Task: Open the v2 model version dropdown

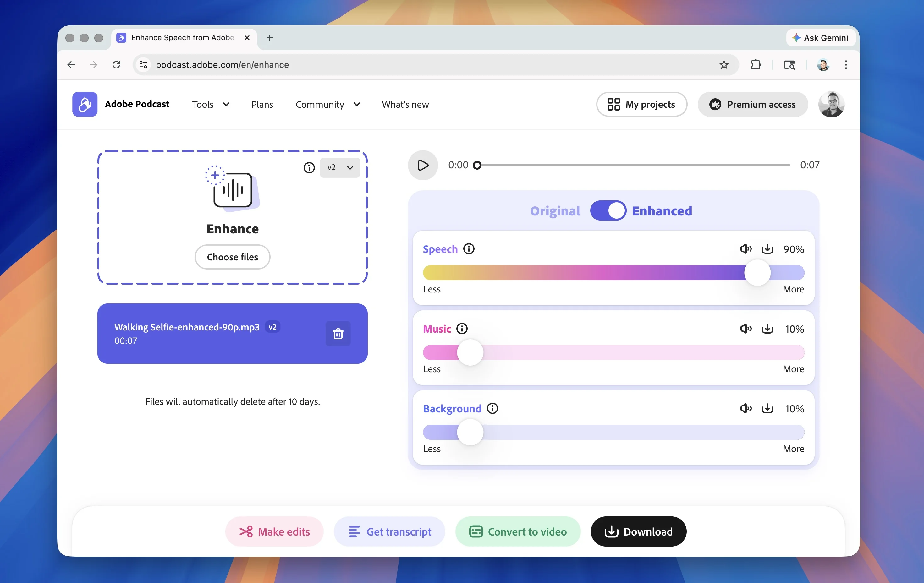Action: (340, 168)
